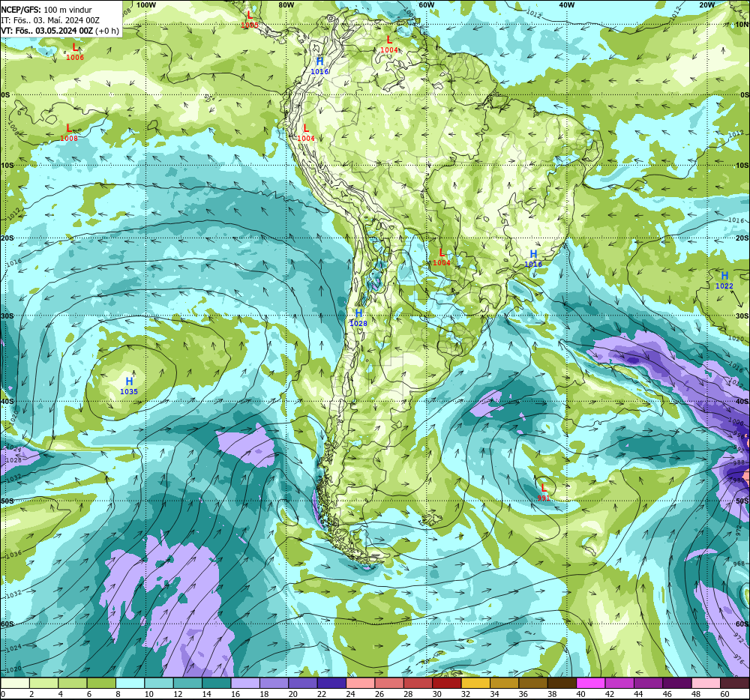The height and width of the screenshot is (700, 750).
Task: Click the legend value 0
Action: (3, 694)
